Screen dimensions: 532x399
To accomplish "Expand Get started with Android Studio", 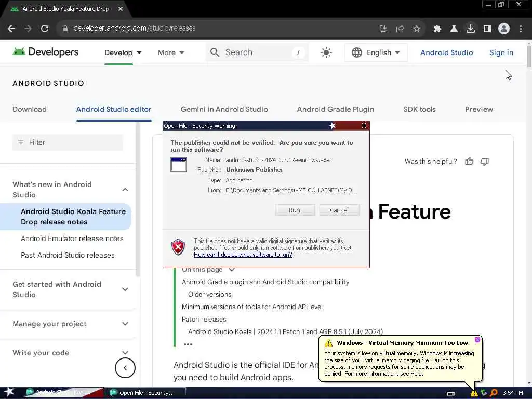I will pyautogui.click(x=125, y=289).
